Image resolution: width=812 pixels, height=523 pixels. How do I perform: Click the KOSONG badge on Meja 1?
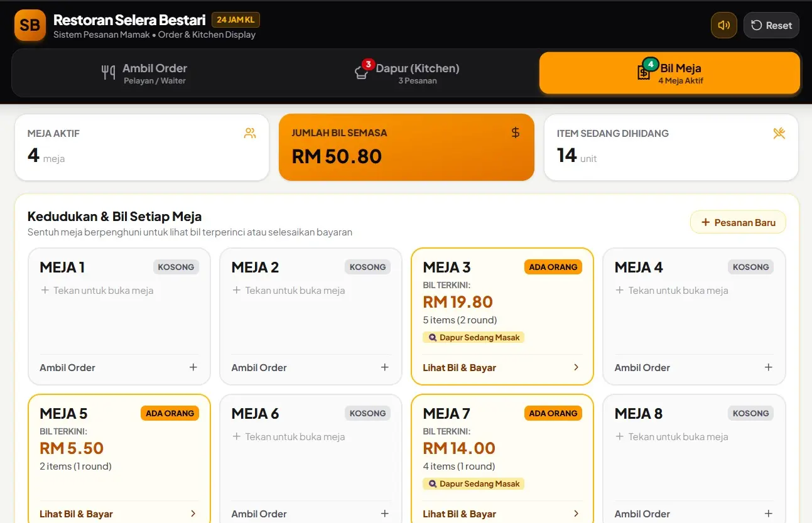click(x=176, y=267)
